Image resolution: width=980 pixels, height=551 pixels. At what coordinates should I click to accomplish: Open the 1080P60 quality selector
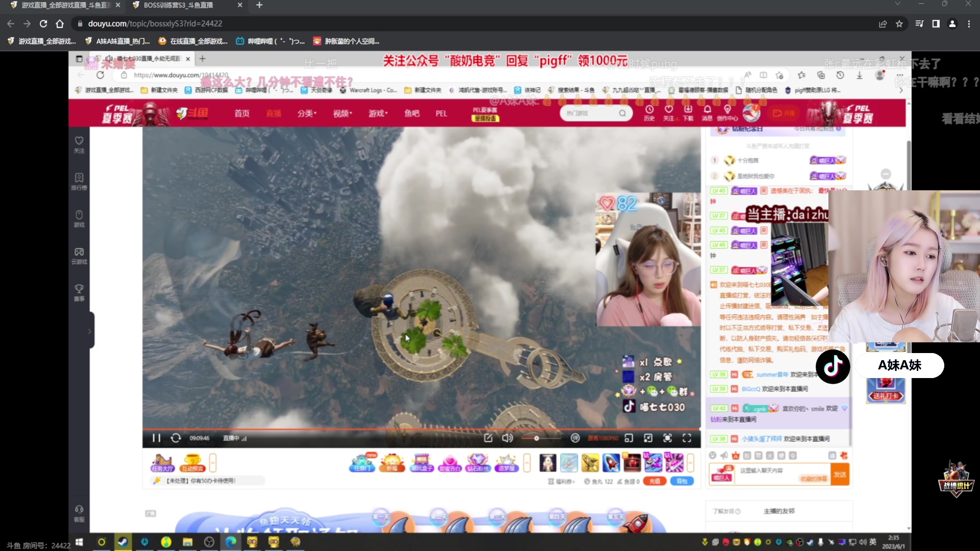coord(603,438)
